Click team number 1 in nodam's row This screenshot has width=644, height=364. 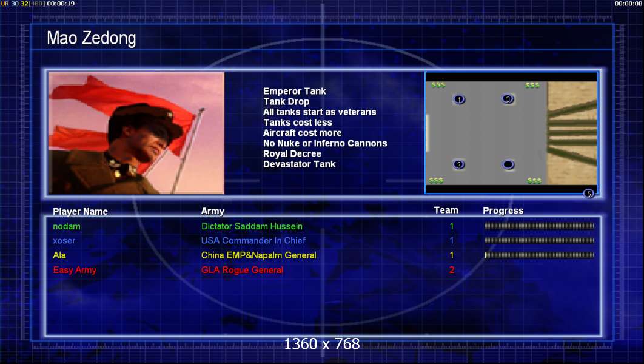452,226
